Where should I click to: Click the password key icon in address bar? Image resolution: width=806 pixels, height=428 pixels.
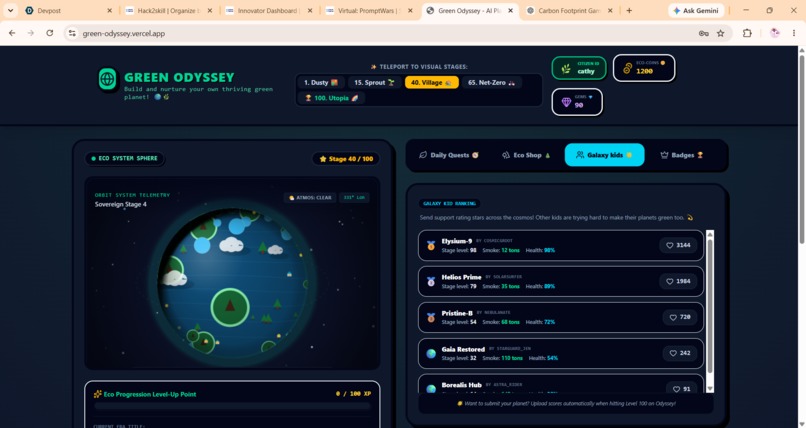click(703, 33)
